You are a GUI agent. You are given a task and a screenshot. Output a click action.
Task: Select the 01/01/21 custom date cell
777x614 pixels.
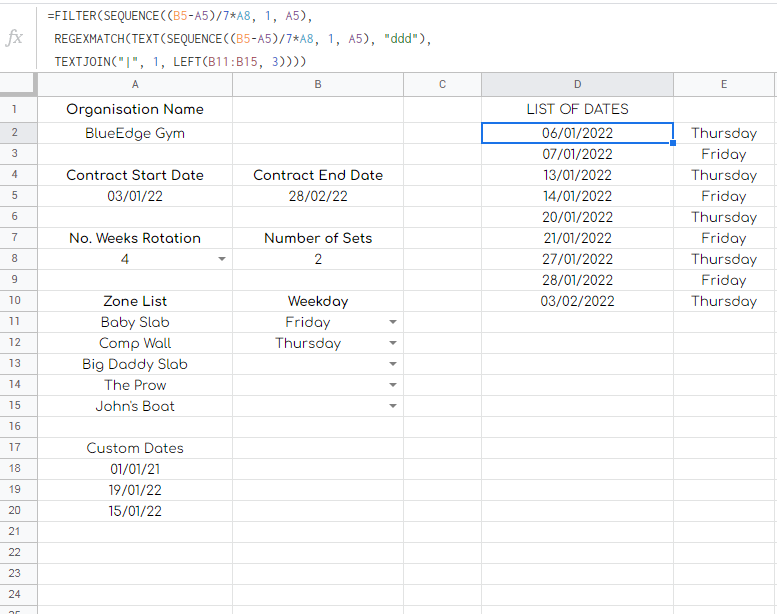pyautogui.click(x=135, y=469)
